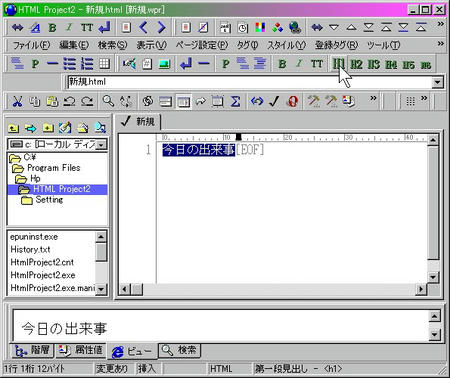This screenshot has height=378, width=450.
Task: Apply the H3 heading tag button
Action: pyautogui.click(x=374, y=64)
